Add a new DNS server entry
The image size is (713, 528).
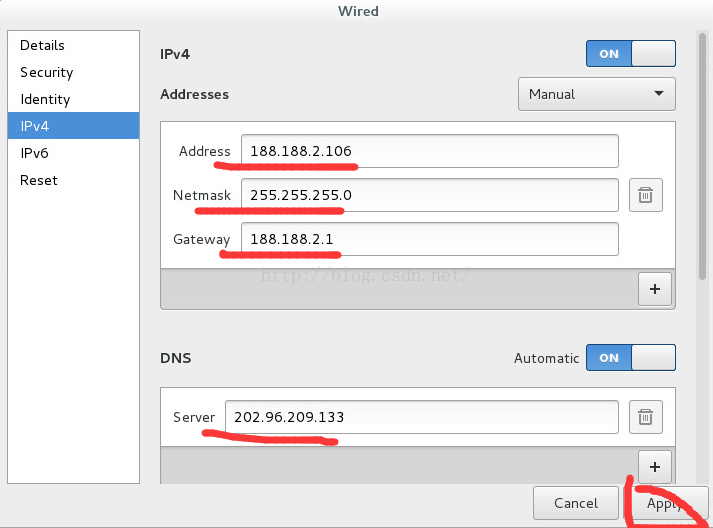[x=655, y=467]
